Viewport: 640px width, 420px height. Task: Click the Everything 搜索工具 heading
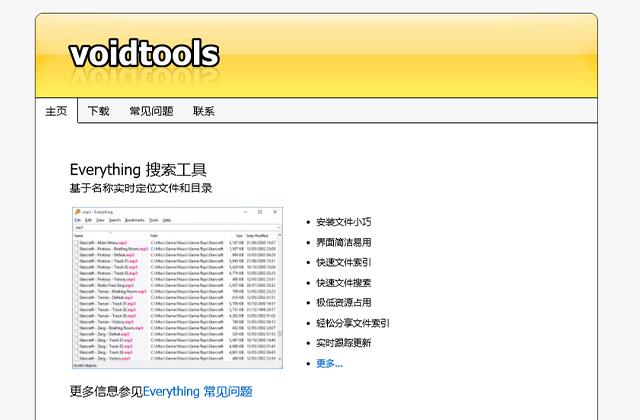tap(138, 170)
